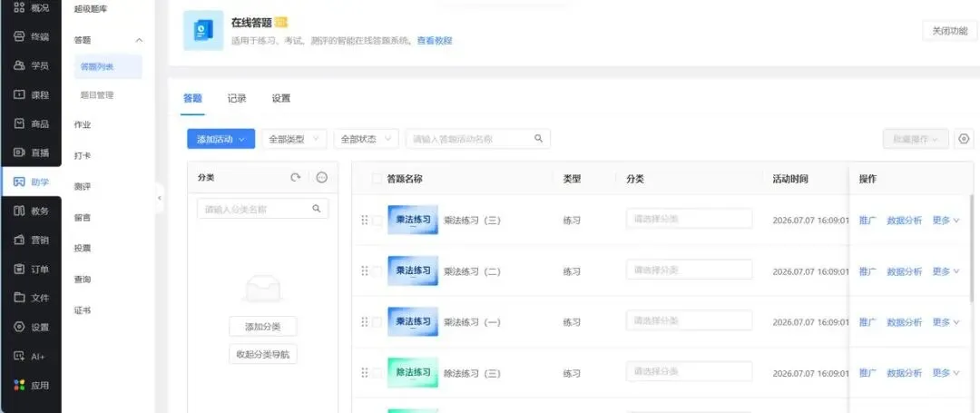Open 请选择分类 dropdown for 乘法练习（三）
The height and width of the screenshot is (413, 980).
point(690,219)
